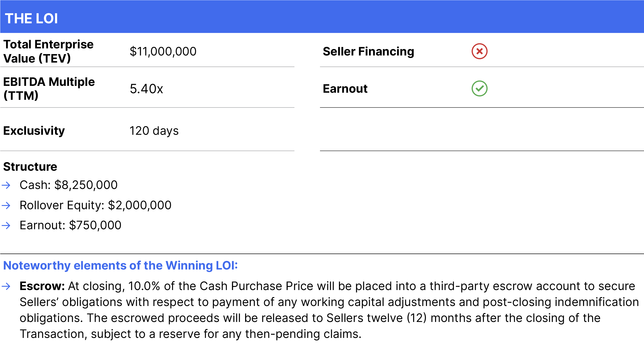Image resolution: width=644 pixels, height=345 pixels.
Task: Click the bold Earnout label in right column
Action: (x=345, y=89)
